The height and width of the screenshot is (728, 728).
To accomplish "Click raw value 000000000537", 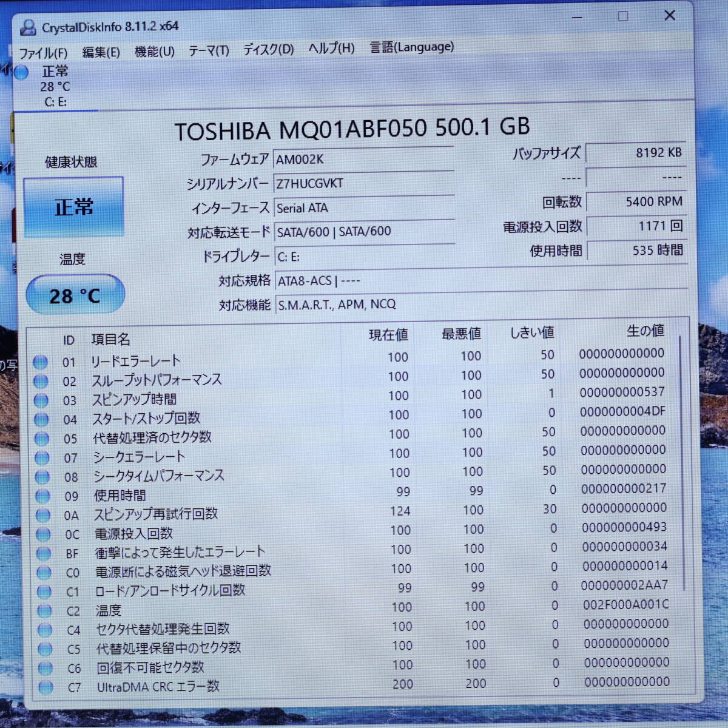I will 622,392.
